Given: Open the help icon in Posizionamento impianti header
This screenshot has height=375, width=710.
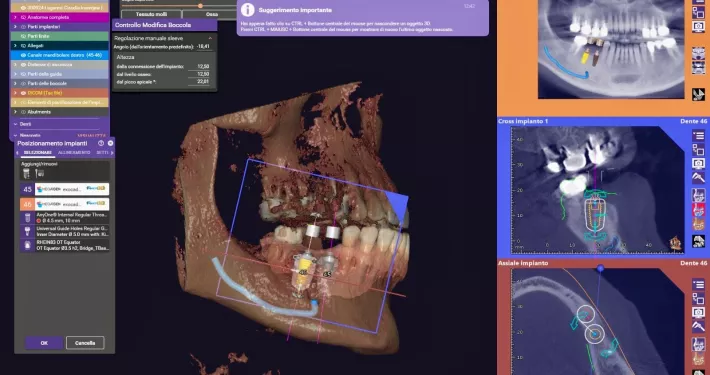Looking at the screenshot, I should [x=101, y=143].
